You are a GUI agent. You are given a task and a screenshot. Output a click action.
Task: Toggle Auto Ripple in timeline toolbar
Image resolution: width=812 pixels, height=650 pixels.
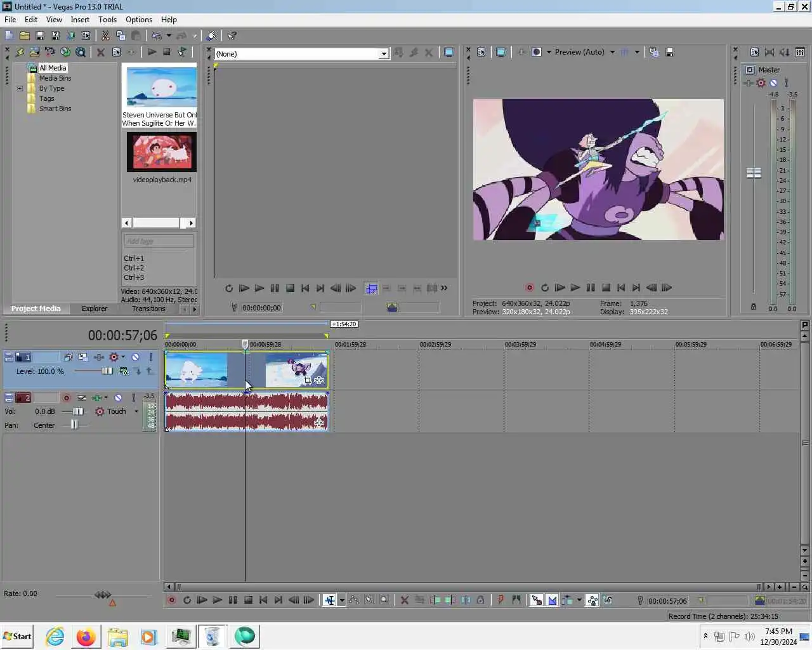coord(566,600)
